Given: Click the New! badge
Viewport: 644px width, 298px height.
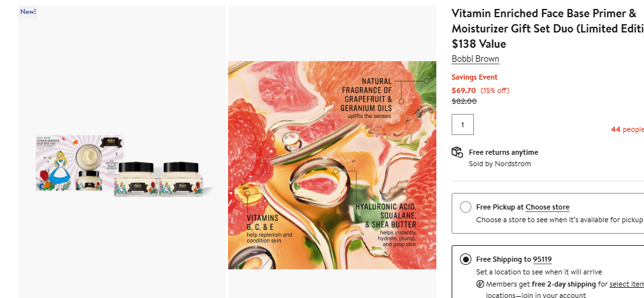Looking at the screenshot, I should coord(28,11).
